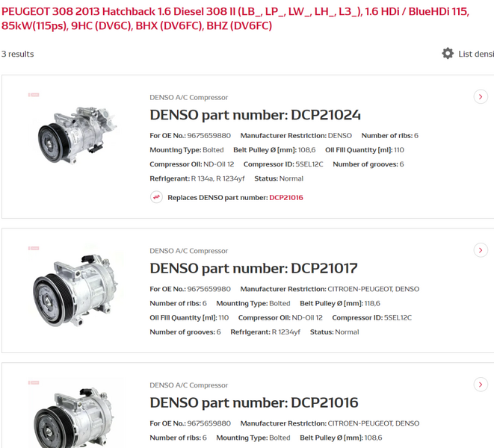Viewport: 494px width, 448px height.
Task: Expand the DCP21024 card with arrow button
Action: (481, 96)
